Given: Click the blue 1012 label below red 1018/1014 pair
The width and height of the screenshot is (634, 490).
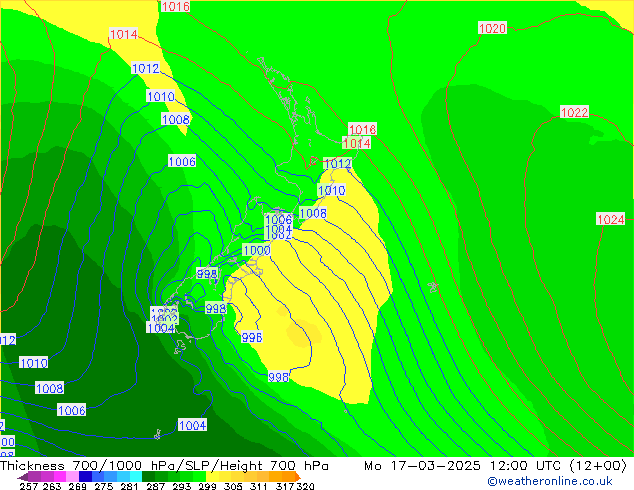Looking at the screenshot, I should (x=338, y=163).
